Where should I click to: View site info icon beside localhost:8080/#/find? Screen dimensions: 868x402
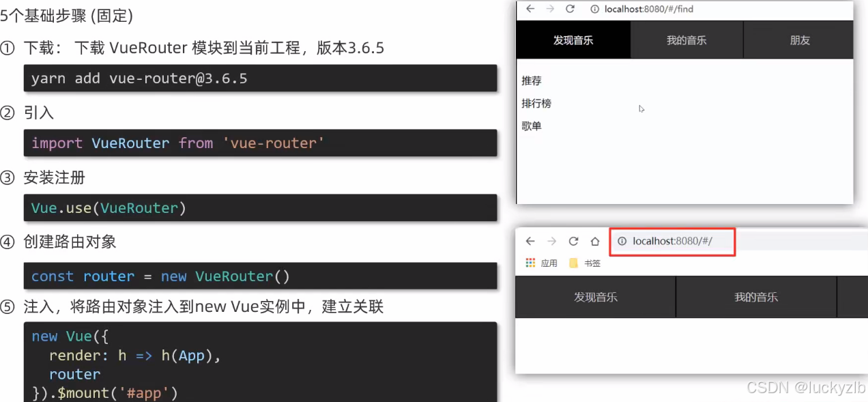[x=594, y=9]
